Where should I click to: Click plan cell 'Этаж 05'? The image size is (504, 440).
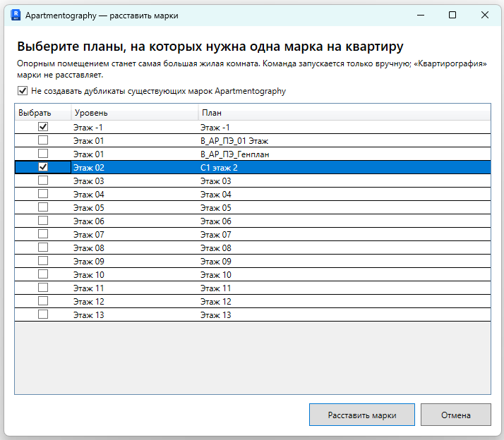tap(344, 208)
